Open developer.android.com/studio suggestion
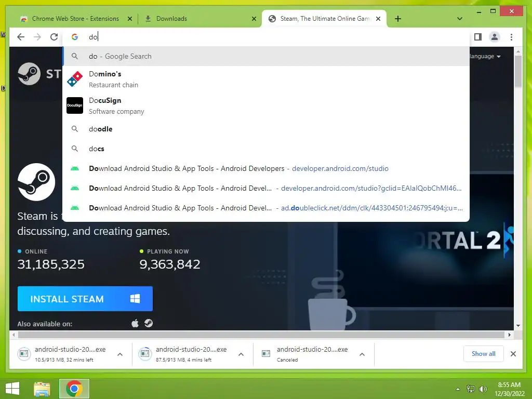Viewport: 532px width, 399px height. click(266, 168)
